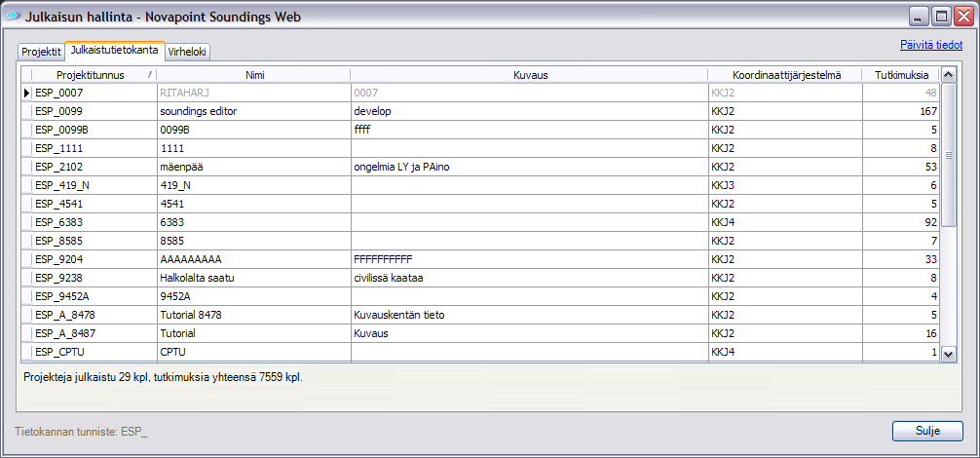Select the Julkaistutietokanta tab
980x458 pixels.
[x=114, y=50]
